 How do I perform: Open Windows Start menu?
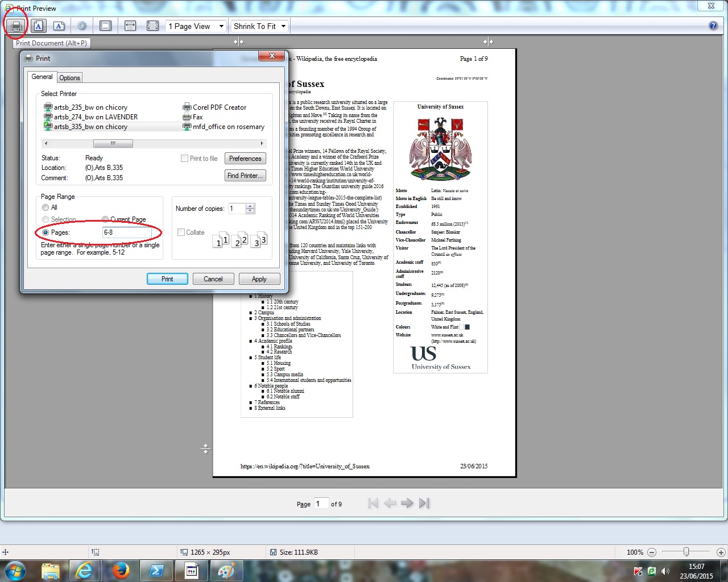pos(15,571)
